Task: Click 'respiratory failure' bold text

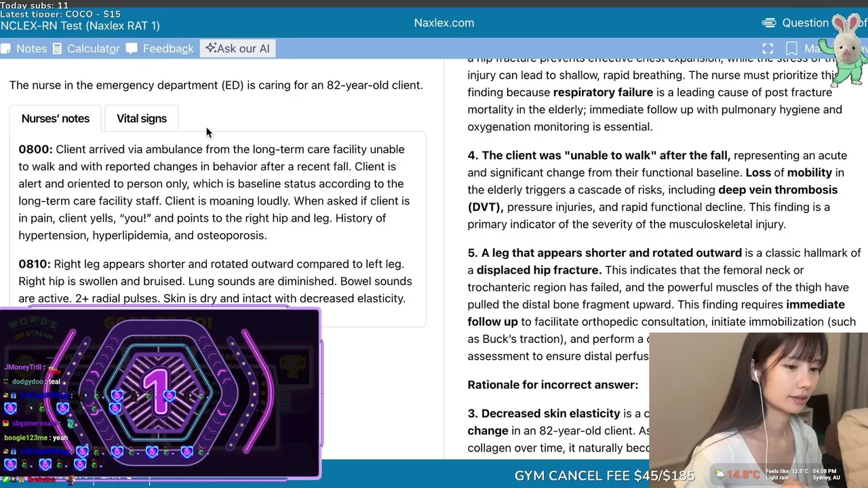Action: coord(603,92)
